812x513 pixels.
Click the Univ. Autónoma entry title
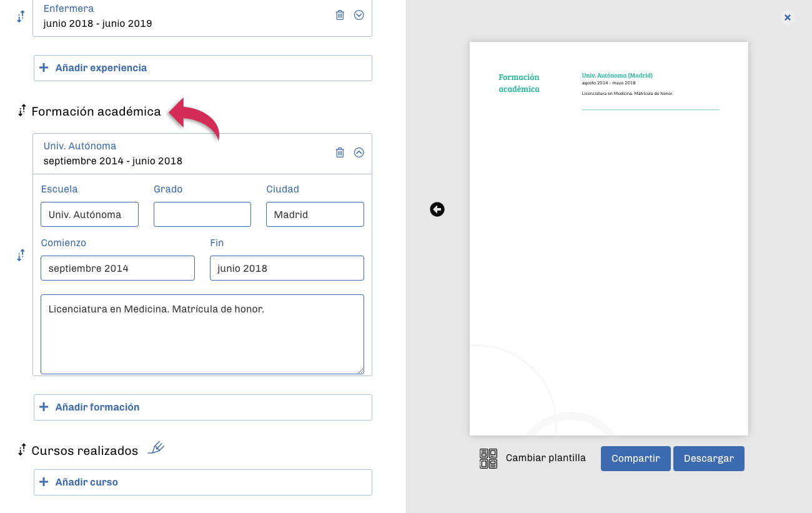(x=80, y=146)
